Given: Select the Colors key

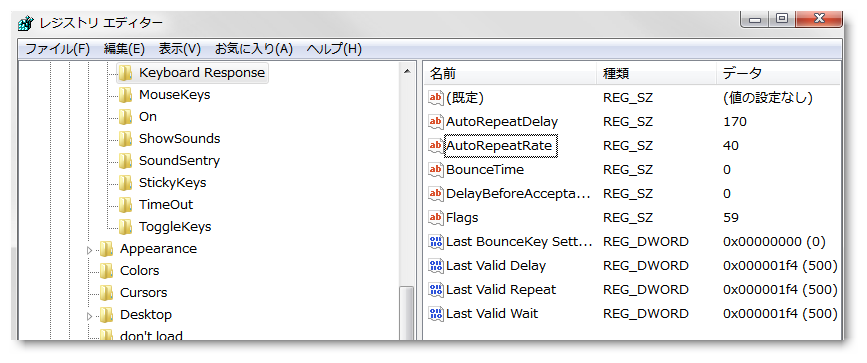Looking at the screenshot, I should [139, 271].
